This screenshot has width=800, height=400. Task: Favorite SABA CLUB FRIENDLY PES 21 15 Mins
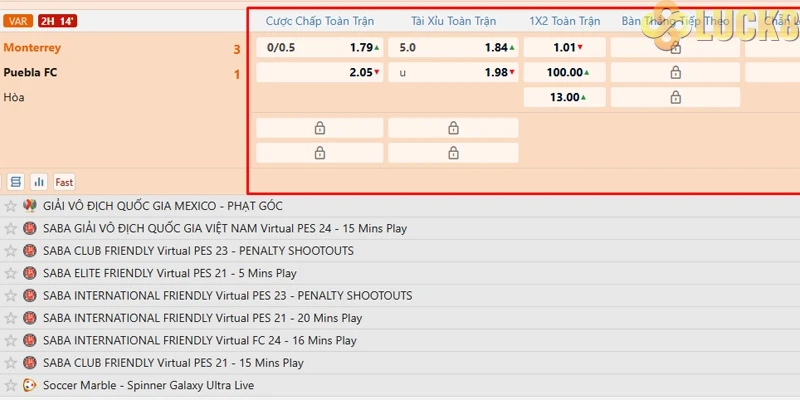click(x=10, y=363)
